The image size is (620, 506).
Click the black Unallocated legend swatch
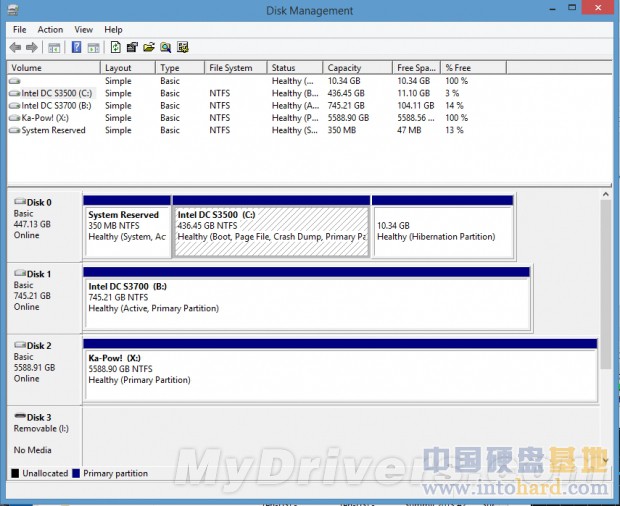[15, 473]
